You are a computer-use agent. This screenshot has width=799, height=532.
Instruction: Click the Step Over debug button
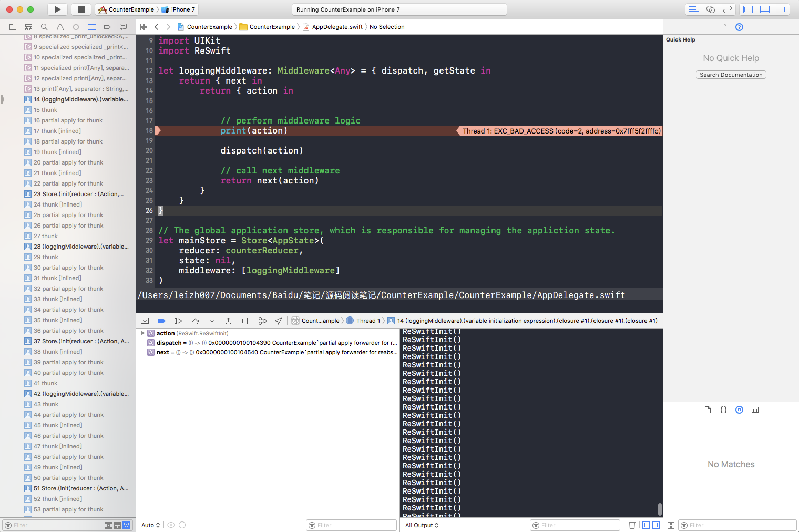pyautogui.click(x=195, y=321)
